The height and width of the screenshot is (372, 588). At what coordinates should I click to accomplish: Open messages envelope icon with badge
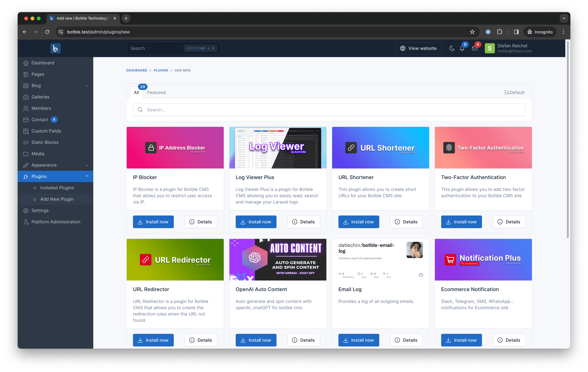(475, 48)
